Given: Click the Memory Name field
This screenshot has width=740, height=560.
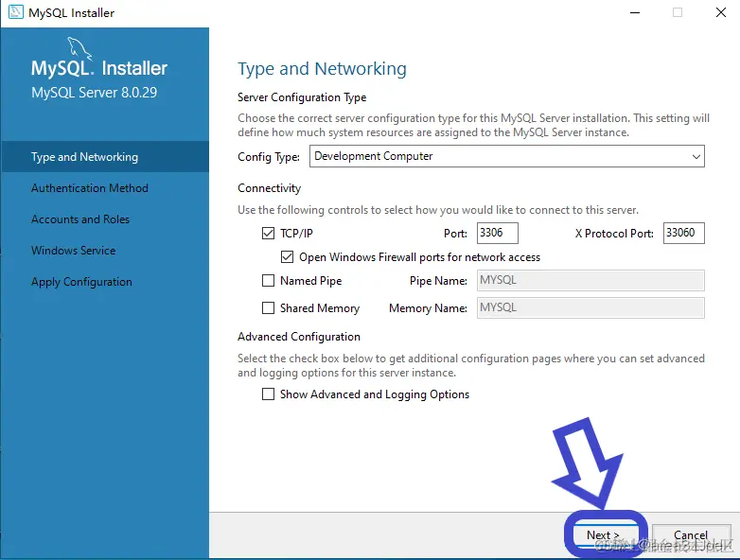Looking at the screenshot, I should pyautogui.click(x=590, y=308).
